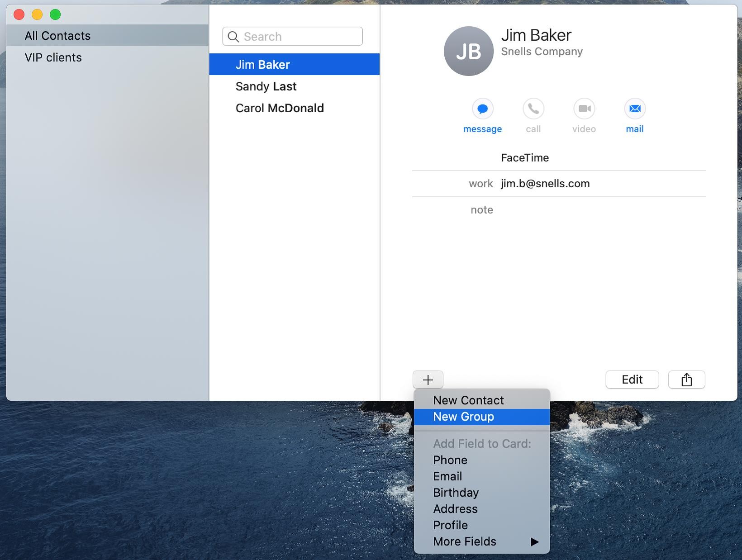Click the yellow minimize window button
Viewport: 742px width, 560px height.
[x=37, y=14]
